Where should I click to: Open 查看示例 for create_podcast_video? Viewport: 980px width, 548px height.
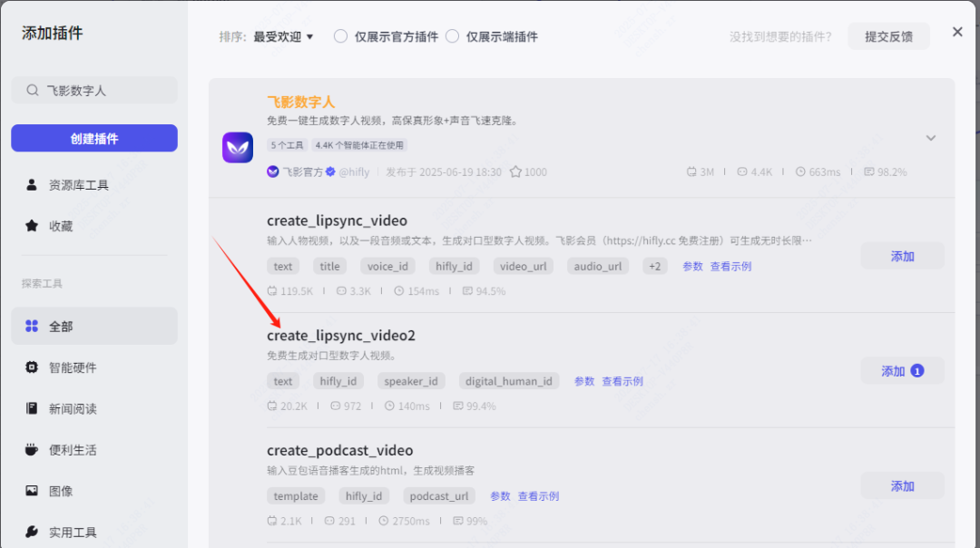point(538,496)
